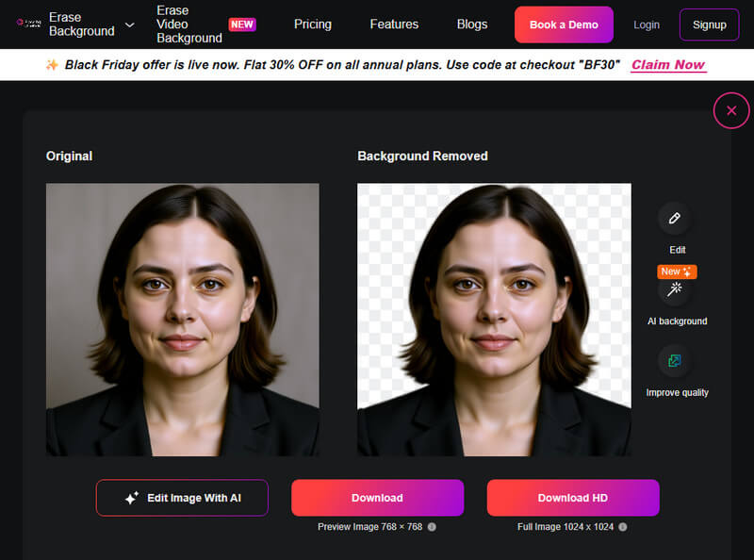
Task: Open the Blogs menu item
Action: 471,25
